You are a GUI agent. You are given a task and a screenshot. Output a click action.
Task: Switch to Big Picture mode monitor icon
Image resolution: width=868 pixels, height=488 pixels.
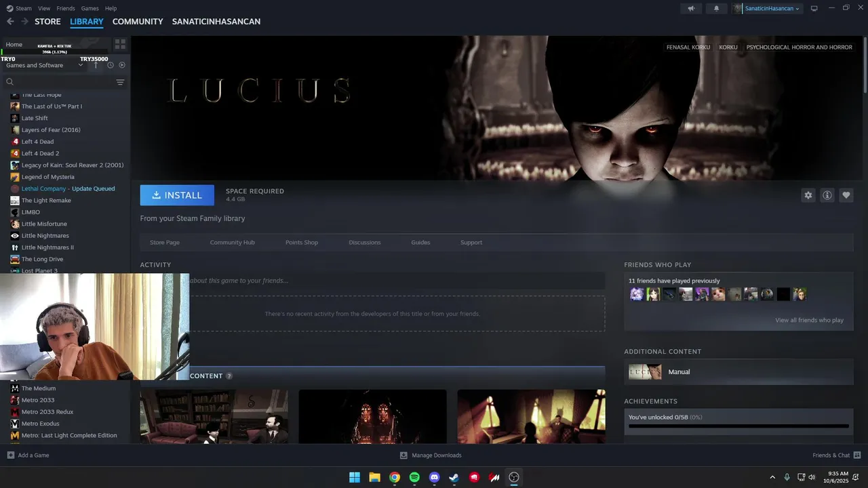point(814,8)
